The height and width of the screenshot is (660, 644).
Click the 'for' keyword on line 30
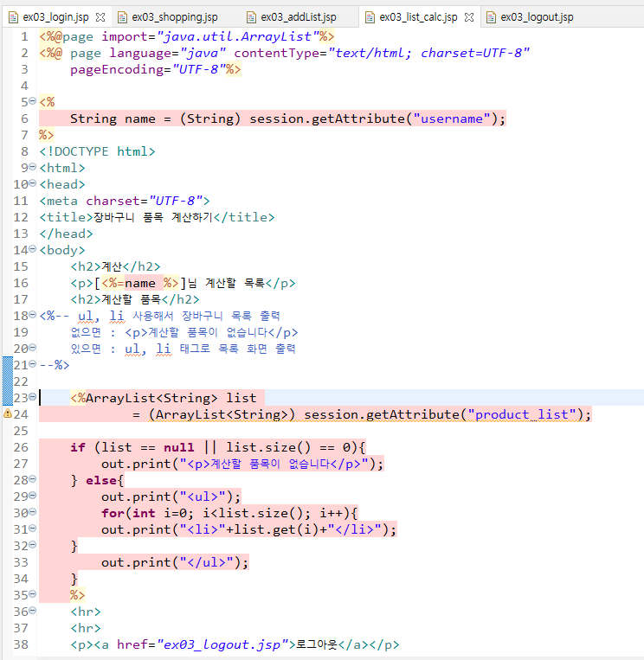click(113, 513)
